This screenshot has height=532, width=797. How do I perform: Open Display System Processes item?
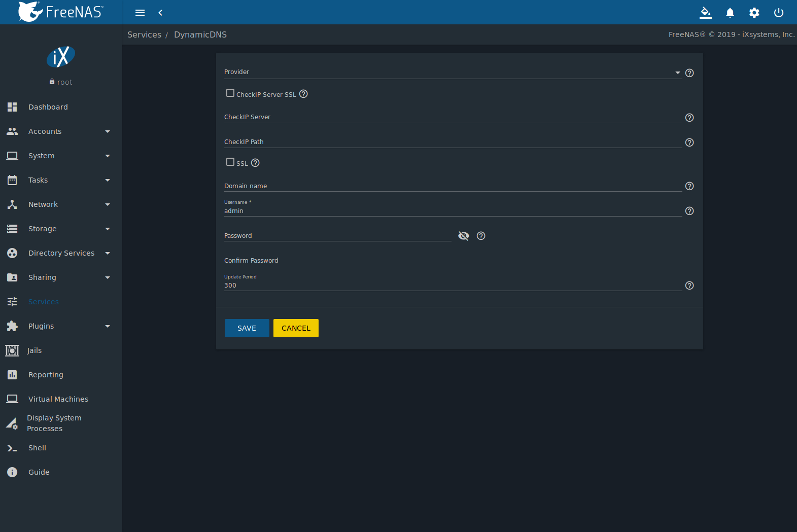61,423
